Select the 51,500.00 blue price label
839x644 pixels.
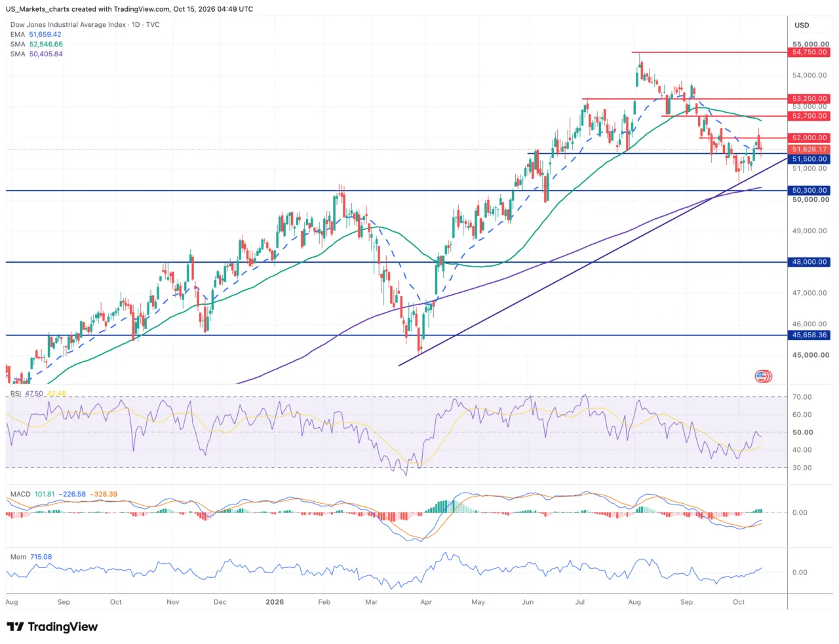point(810,159)
